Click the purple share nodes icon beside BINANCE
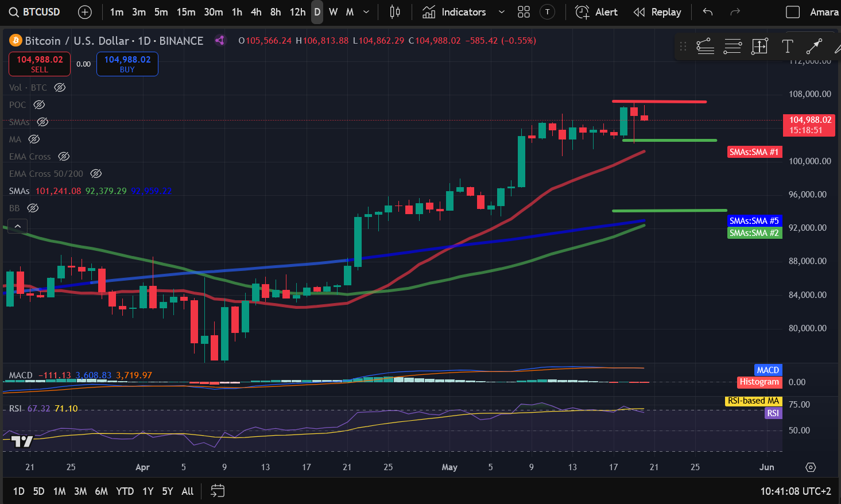841x504 pixels. [x=220, y=41]
